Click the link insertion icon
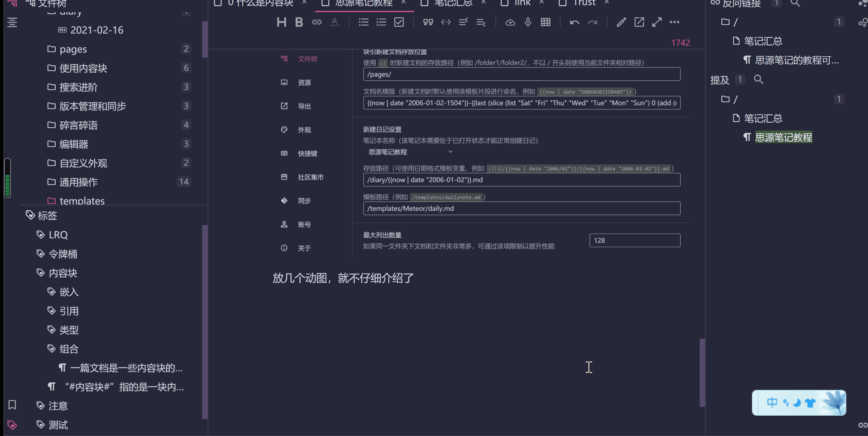 tap(317, 22)
